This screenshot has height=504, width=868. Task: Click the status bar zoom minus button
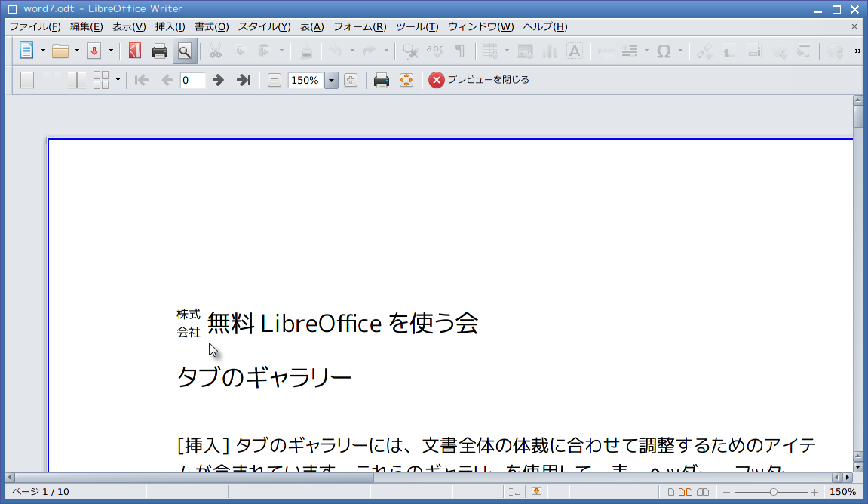tap(727, 492)
